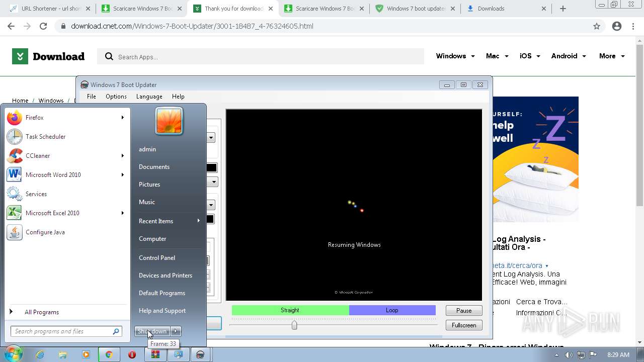The width and height of the screenshot is (644, 362).
Task: Open WinRAR taskbar item
Action: [x=155, y=354]
